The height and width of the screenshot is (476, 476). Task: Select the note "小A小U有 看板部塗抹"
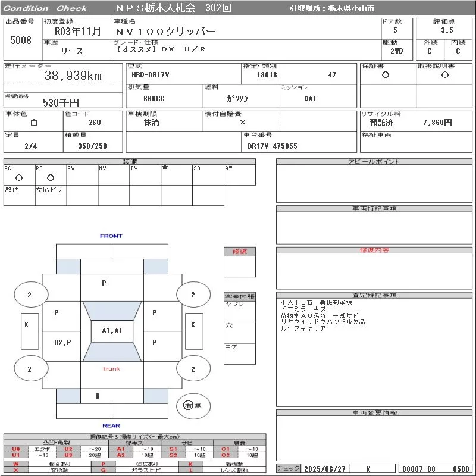(x=316, y=303)
